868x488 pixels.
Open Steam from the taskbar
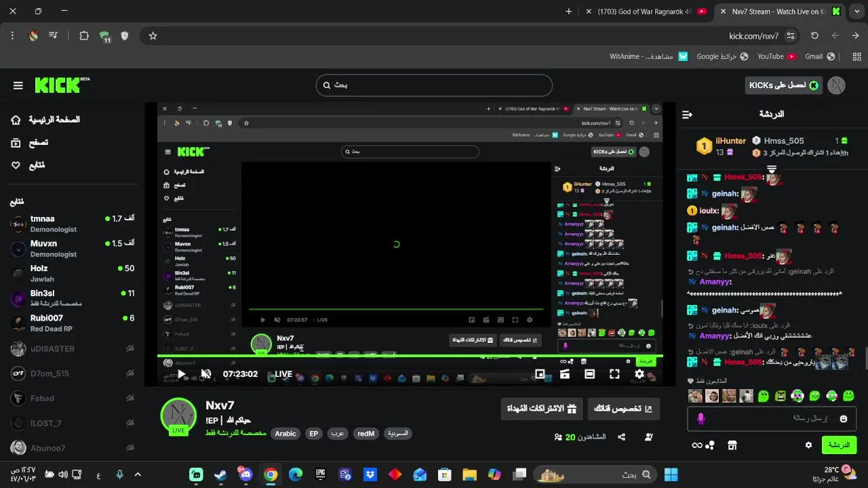coord(221,474)
